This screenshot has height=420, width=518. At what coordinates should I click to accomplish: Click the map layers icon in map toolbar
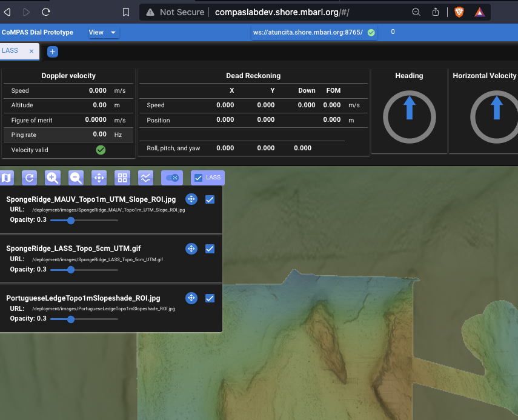point(7,178)
